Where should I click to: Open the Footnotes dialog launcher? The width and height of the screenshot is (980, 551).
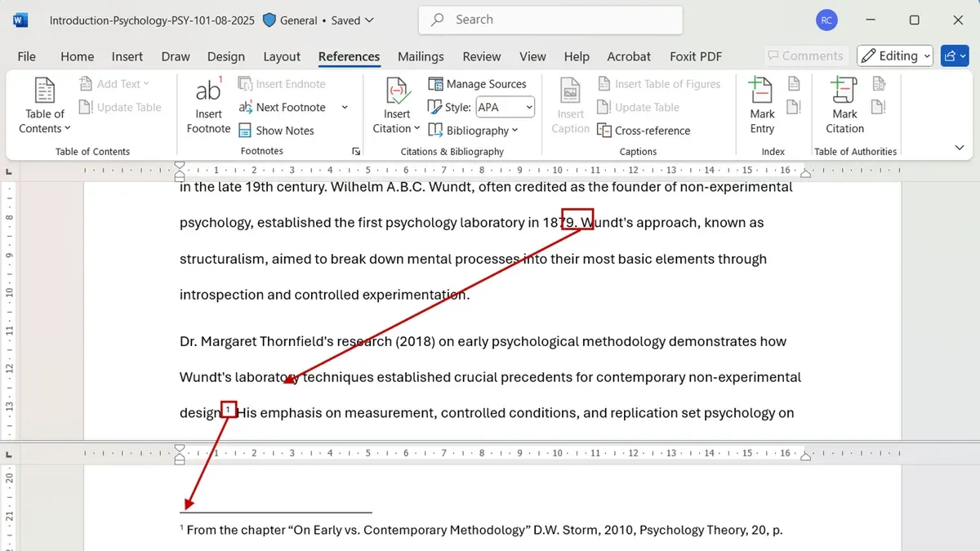click(356, 152)
